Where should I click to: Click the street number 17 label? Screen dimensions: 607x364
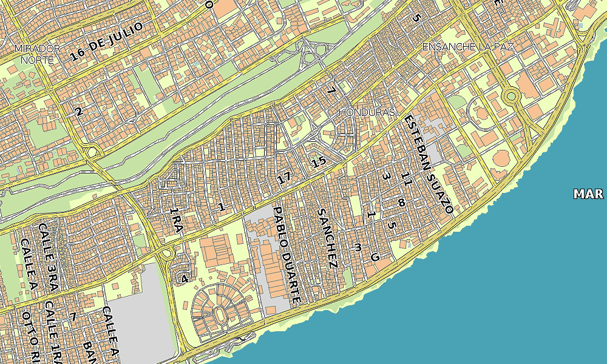(283, 178)
